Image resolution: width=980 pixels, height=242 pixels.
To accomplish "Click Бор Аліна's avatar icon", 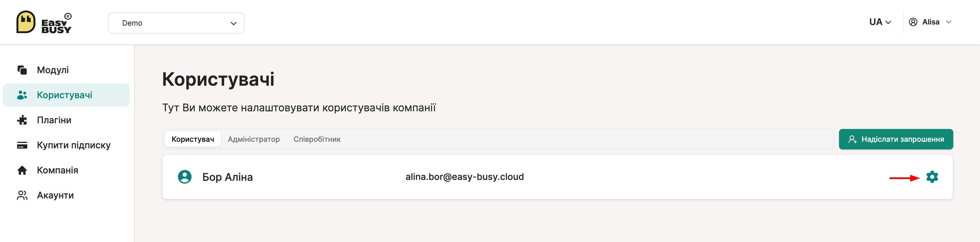I will (184, 177).
